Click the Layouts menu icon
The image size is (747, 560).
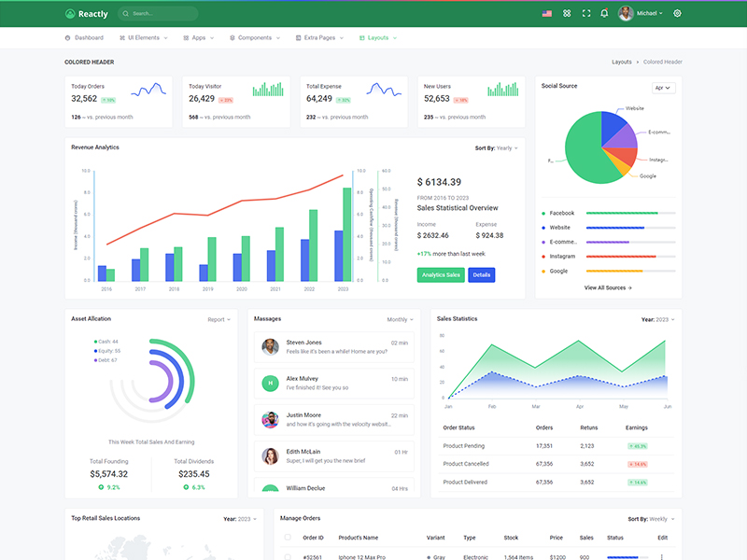click(361, 37)
